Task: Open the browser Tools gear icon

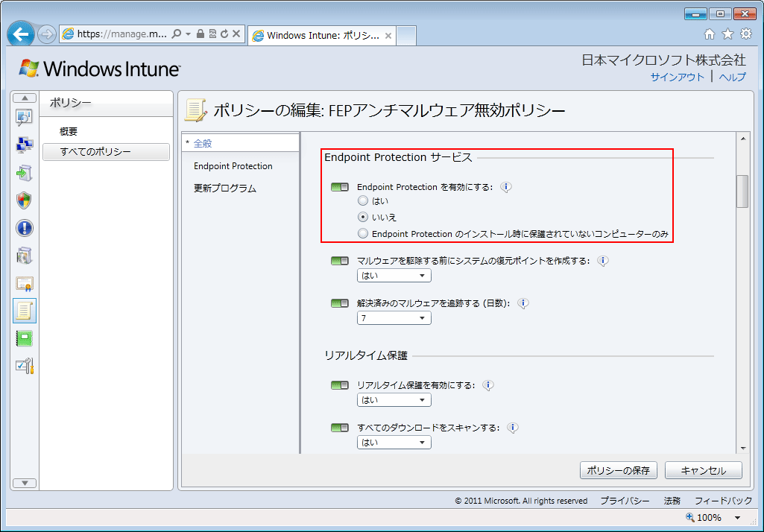Action: pyautogui.click(x=746, y=34)
